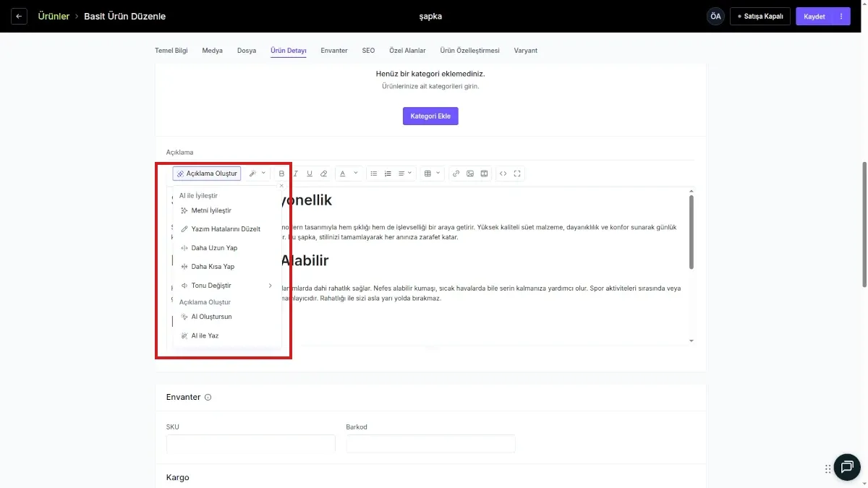The image size is (868, 488).
Task: Choose Yazım Hatalarını Düzelt option
Action: click(225, 229)
